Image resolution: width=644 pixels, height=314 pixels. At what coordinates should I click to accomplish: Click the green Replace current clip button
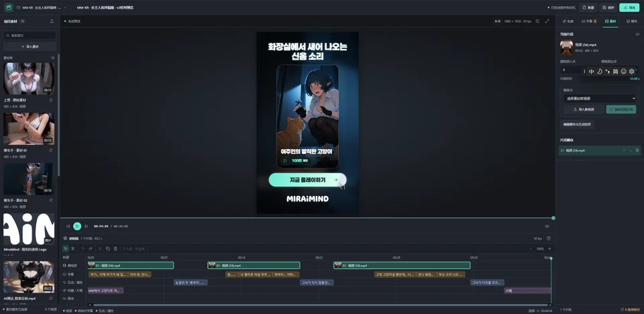(x=621, y=109)
